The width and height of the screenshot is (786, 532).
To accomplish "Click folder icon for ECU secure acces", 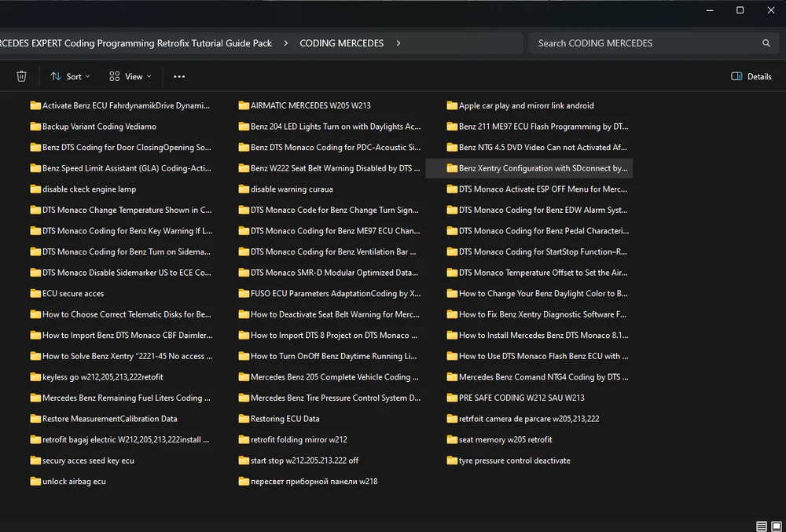I will (35, 293).
